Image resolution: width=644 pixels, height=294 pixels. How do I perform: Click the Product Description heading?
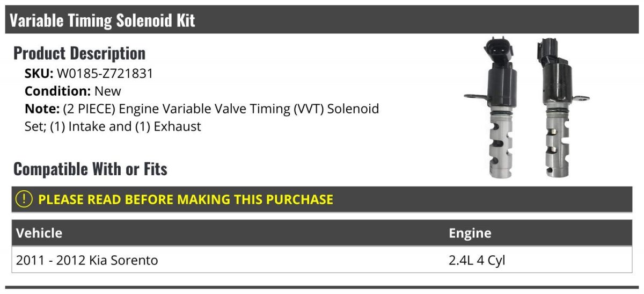[x=79, y=53]
